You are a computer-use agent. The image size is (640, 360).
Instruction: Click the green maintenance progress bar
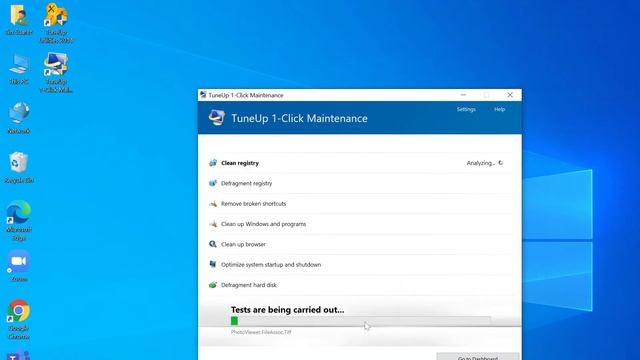[x=360, y=321]
